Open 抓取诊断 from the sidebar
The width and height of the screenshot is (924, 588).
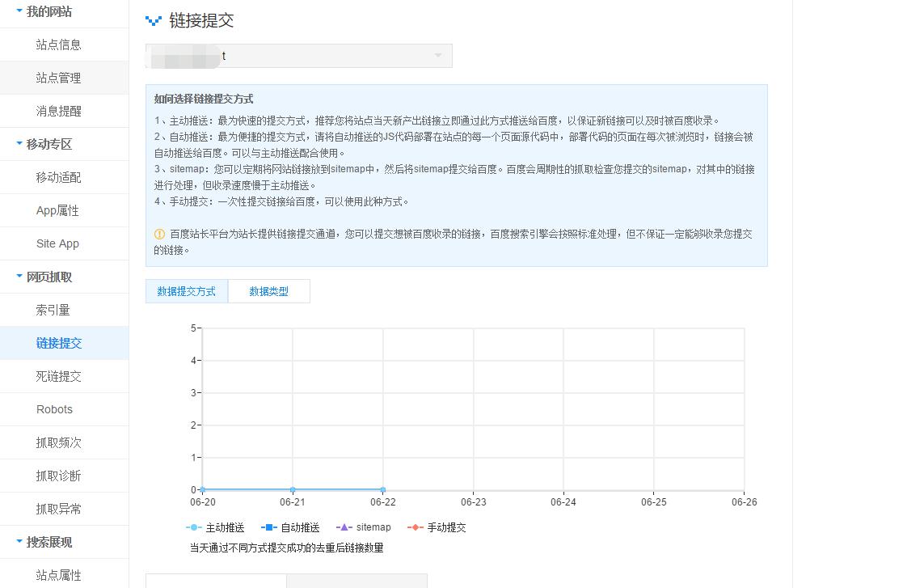[x=57, y=476]
